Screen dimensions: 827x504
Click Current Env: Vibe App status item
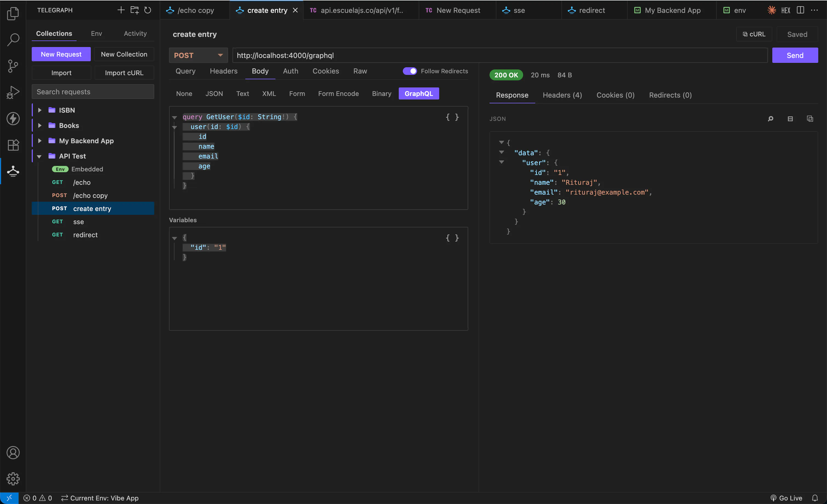(100, 498)
